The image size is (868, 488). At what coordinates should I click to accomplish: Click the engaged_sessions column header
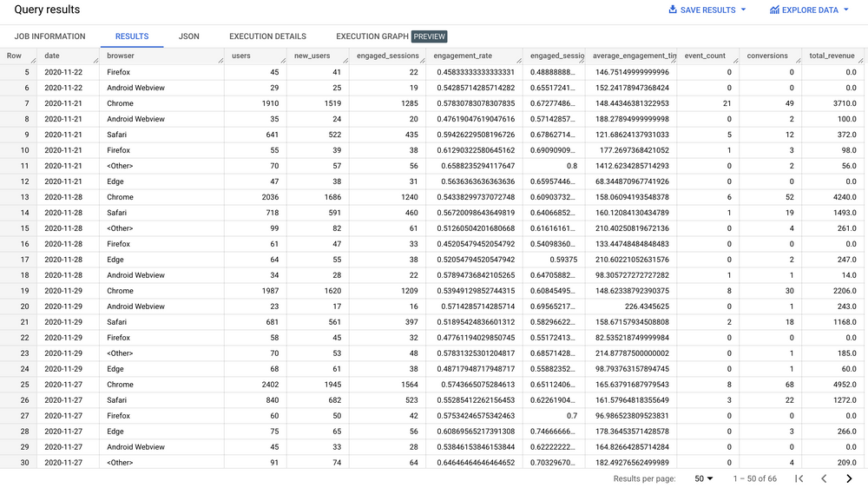pos(387,56)
